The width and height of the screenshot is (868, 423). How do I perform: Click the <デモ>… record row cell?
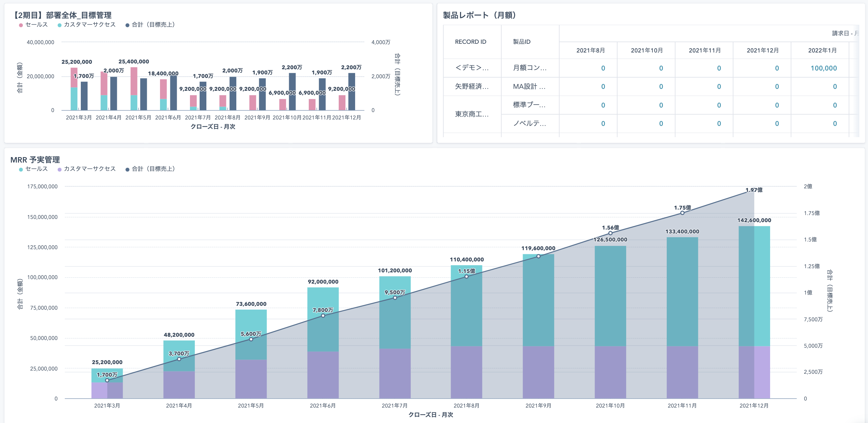(472, 68)
